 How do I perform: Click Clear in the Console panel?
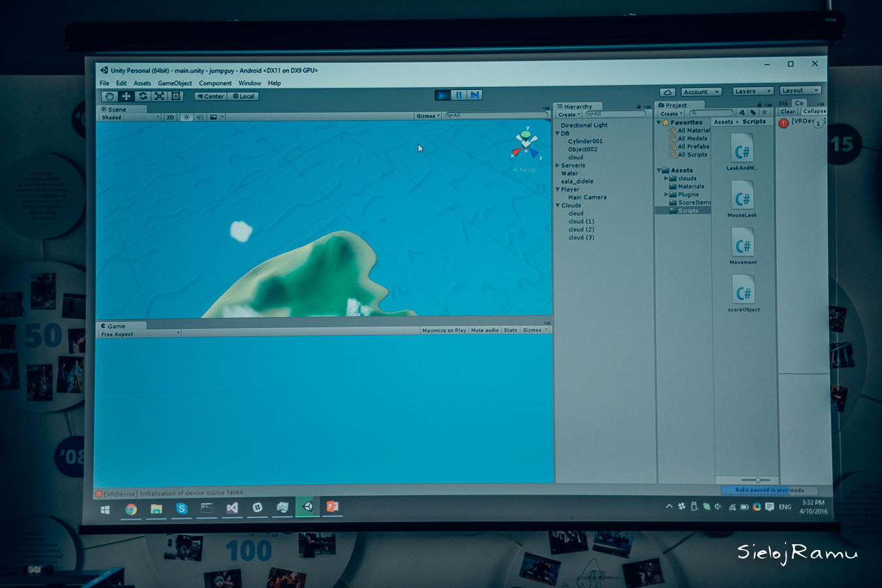click(x=788, y=112)
